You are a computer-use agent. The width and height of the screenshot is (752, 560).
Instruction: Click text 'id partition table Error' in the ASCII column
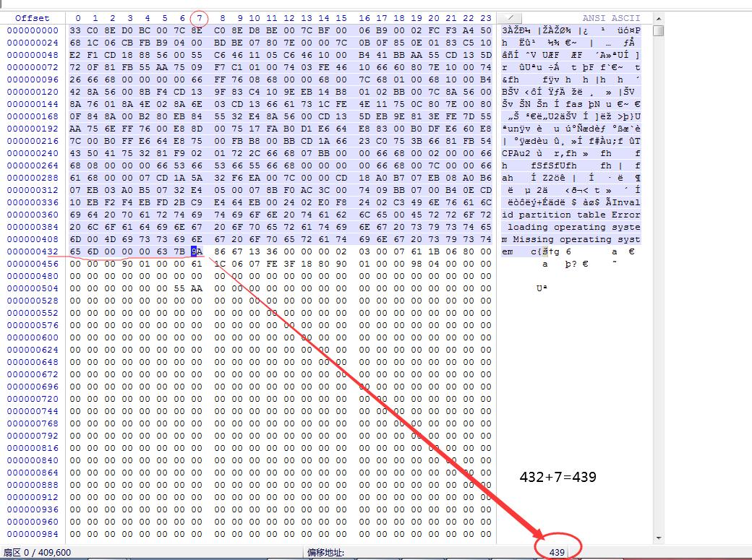571,215
